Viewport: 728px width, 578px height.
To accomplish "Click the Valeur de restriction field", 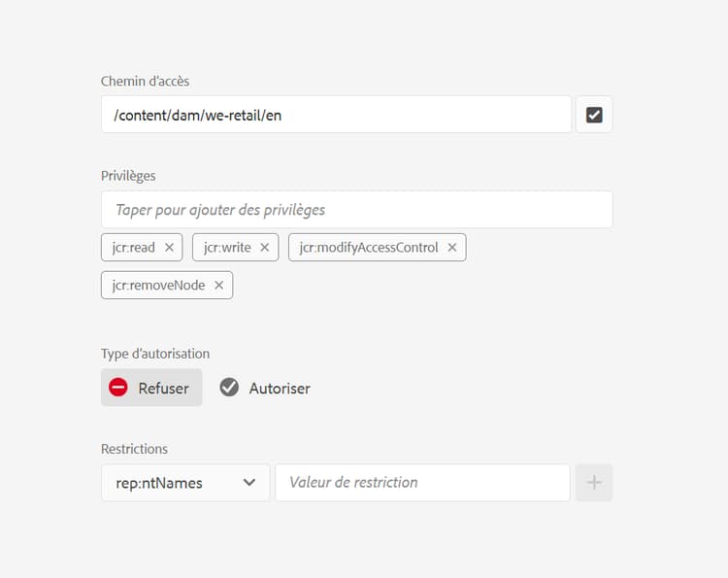I will coord(421,483).
